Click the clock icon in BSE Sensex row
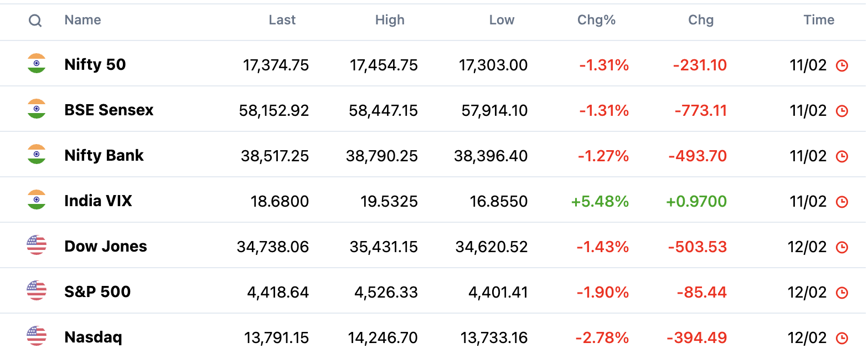Screen dimensions: 868x358 841,111
